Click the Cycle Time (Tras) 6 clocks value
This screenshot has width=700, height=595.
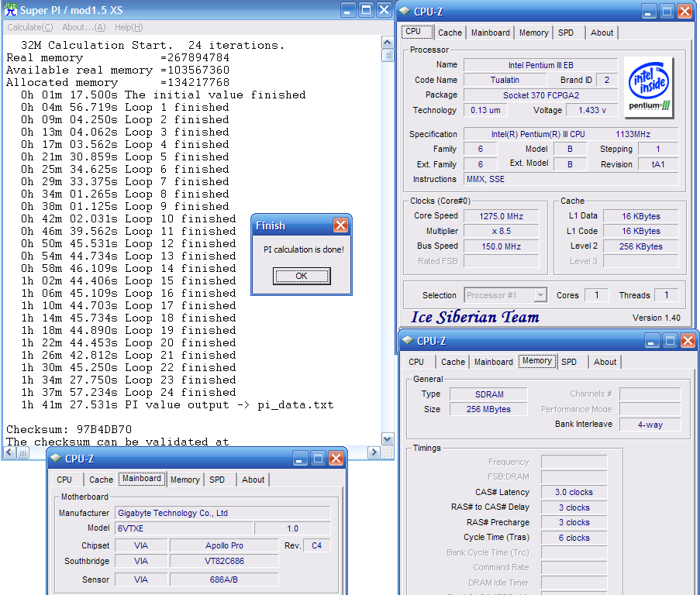pyautogui.click(x=574, y=538)
